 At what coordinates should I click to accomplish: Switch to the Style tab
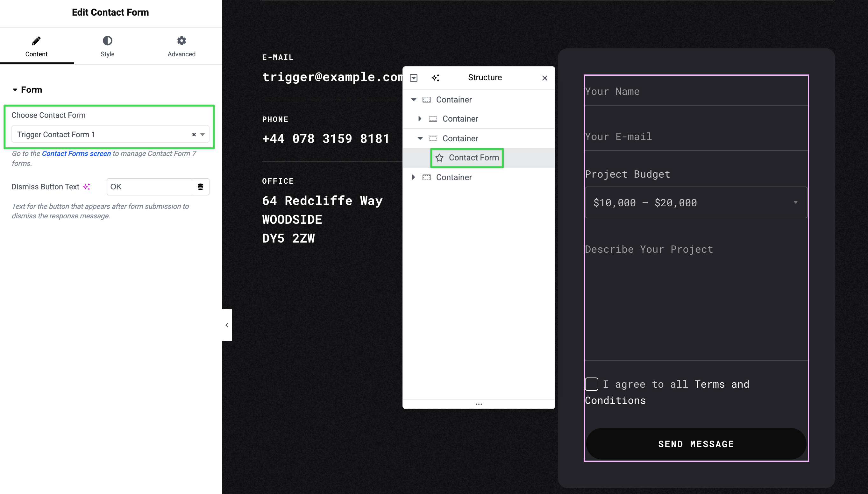tap(107, 46)
